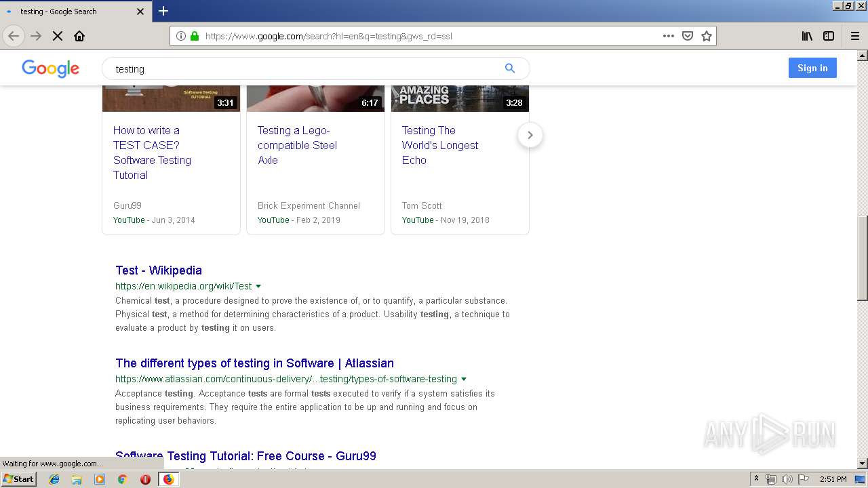Click the 2:51 PM system clock
868x488 pixels.
833,479
